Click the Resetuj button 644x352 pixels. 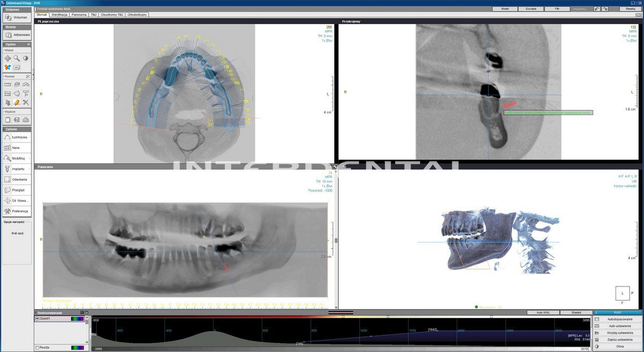[631, 9]
